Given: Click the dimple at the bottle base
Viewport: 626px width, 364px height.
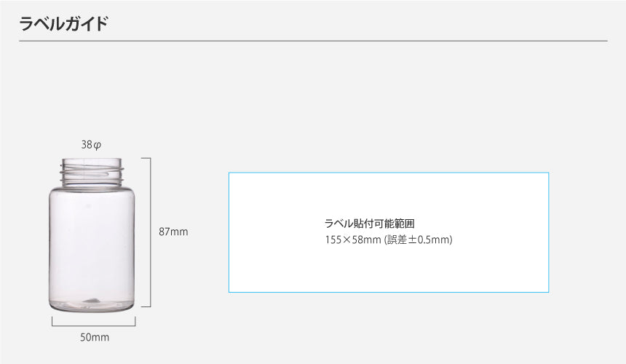Looking at the screenshot, I should tap(92, 300).
